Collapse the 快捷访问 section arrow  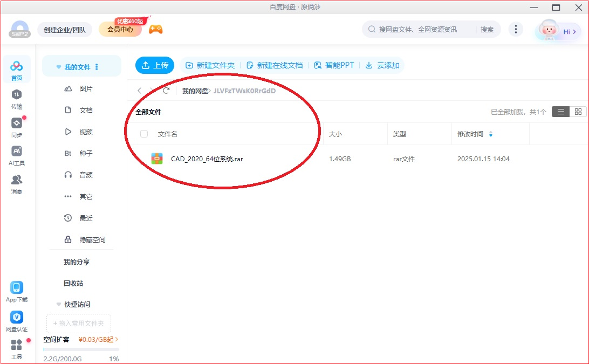(x=59, y=304)
